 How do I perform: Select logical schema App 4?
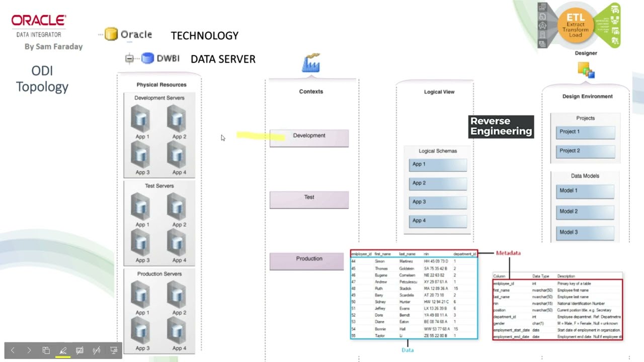point(438,221)
